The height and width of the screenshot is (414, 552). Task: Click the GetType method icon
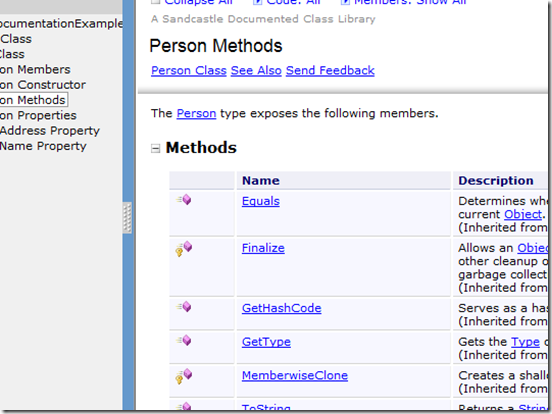pyautogui.click(x=183, y=340)
